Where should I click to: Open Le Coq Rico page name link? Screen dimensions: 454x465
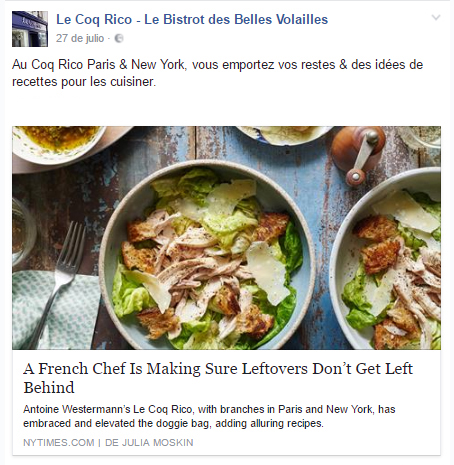[x=192, y=19]
